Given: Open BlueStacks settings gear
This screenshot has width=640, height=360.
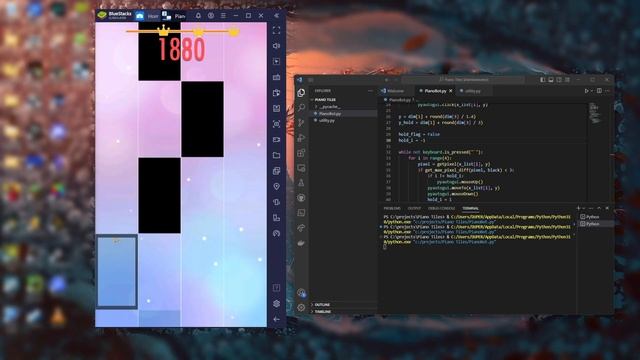Looking at the screenshot, I should click(276, 303).
